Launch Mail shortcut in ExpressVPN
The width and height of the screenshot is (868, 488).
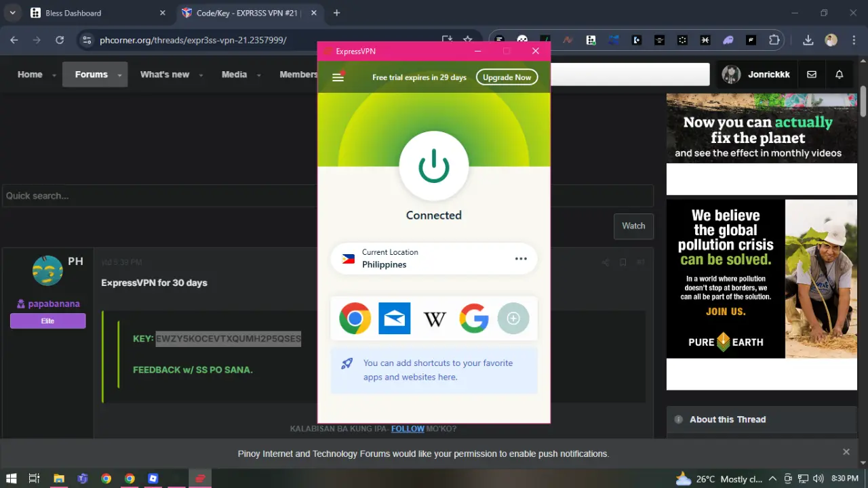[x=395, y=319]
